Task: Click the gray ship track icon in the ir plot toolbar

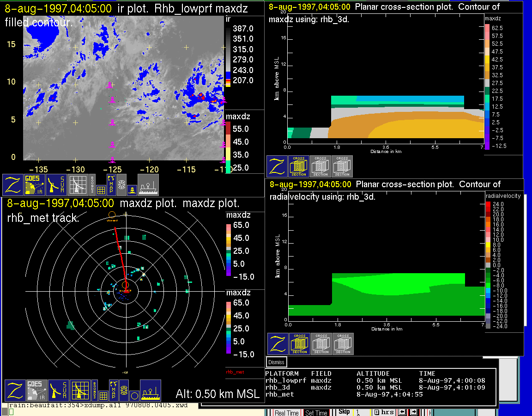Action: point(148,185)
